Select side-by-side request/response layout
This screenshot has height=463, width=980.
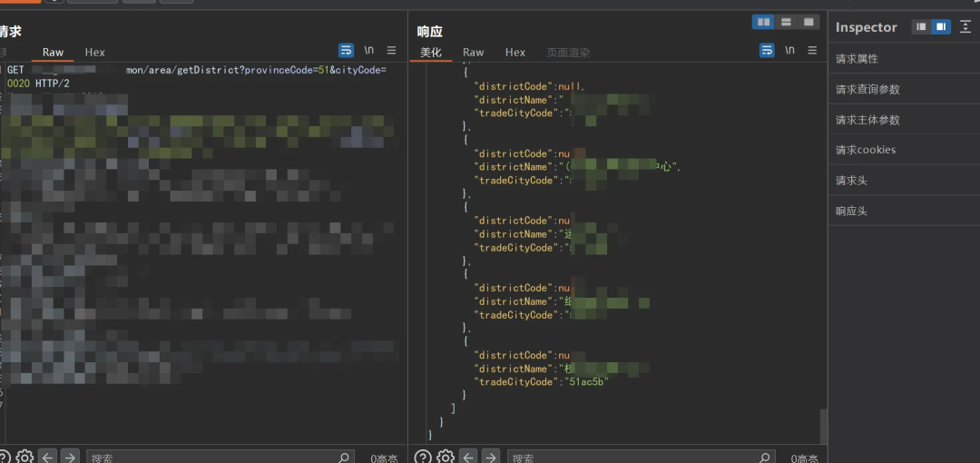(x=763, y=22)
